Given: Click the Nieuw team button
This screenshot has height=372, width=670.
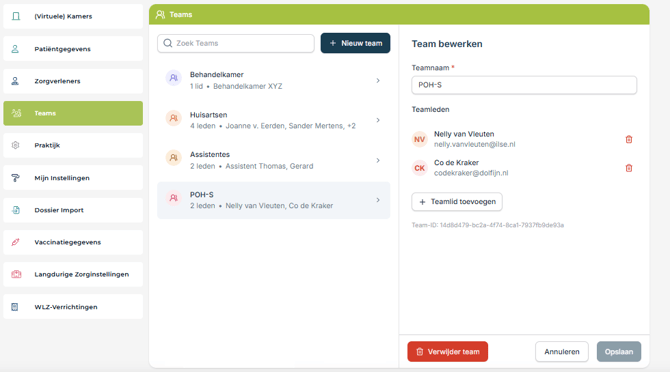Looking at the screenshot, I should (x=355, y=43).
